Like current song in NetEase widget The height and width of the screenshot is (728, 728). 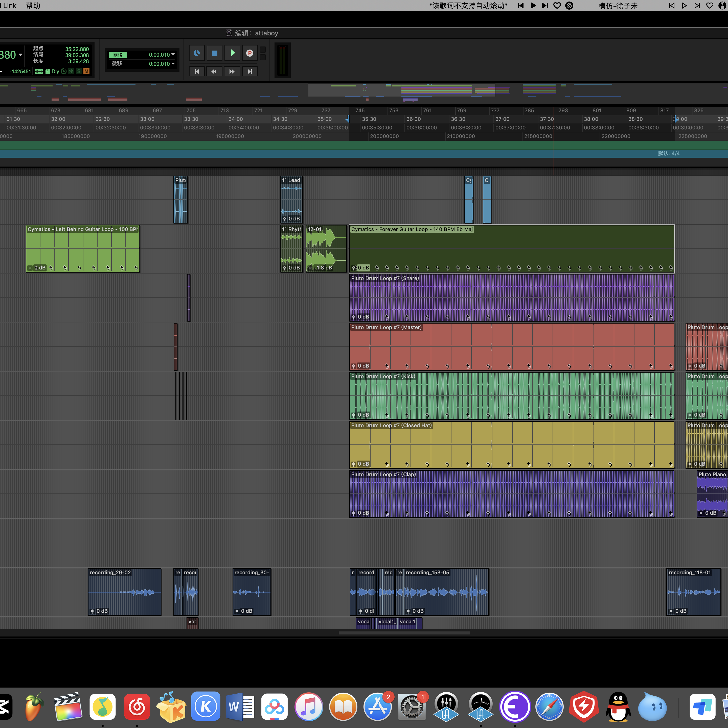[x=557, y=6]
